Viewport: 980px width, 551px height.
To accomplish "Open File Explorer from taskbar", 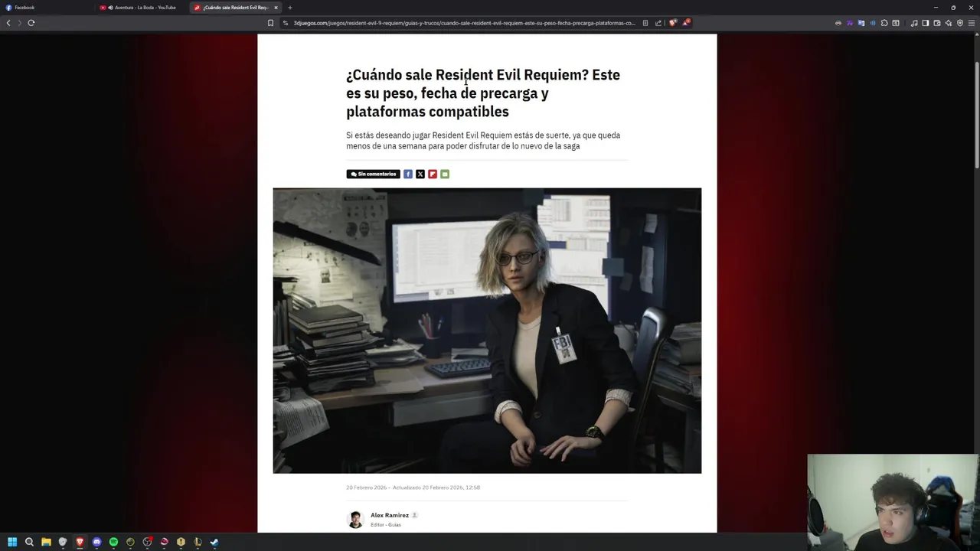I will pos(46,542).
